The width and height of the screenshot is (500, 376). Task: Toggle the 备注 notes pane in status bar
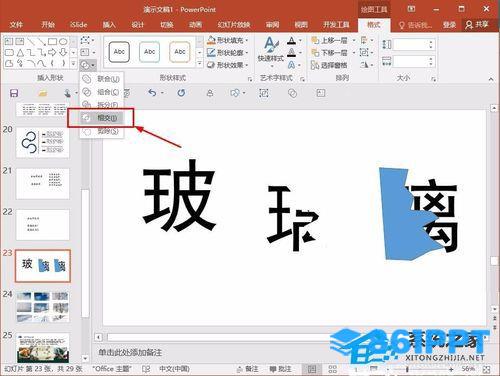(x=248, y=369)
